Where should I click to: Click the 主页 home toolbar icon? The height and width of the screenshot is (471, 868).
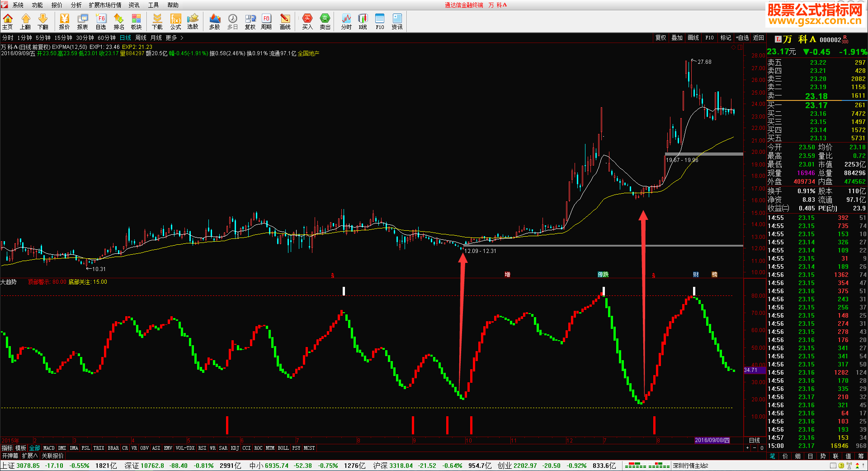8,21
